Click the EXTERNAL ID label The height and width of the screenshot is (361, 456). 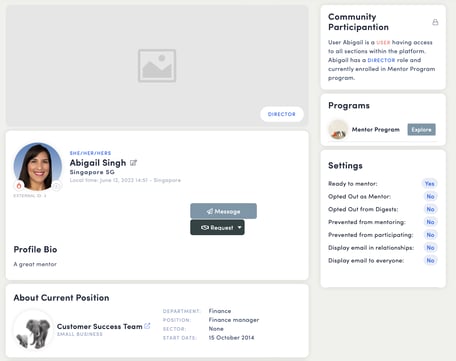(x=30, y=196)
